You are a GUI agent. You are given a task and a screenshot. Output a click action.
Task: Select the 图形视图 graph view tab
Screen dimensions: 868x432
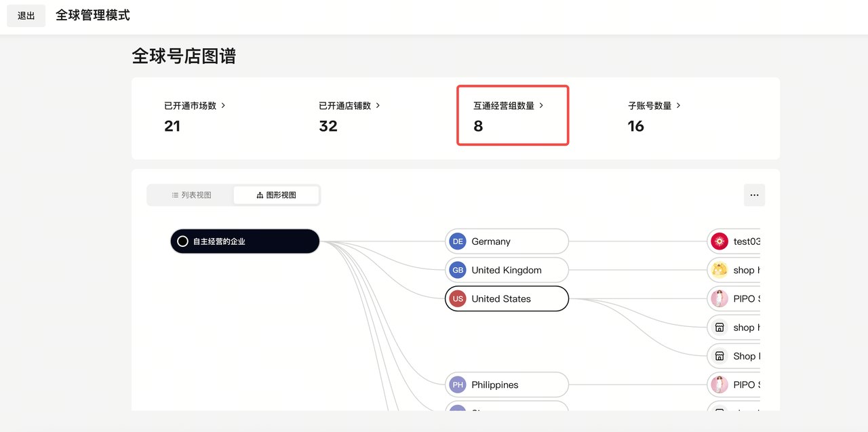click(276, 195)
